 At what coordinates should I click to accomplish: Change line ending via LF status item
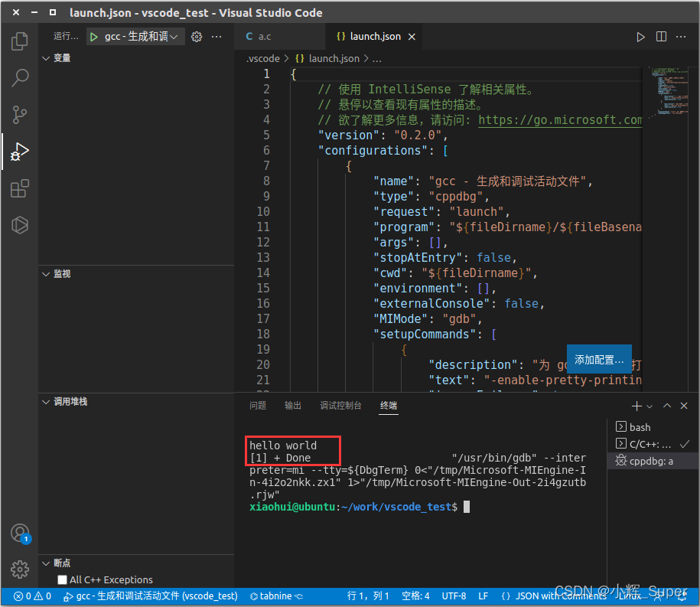coord(483,596)
